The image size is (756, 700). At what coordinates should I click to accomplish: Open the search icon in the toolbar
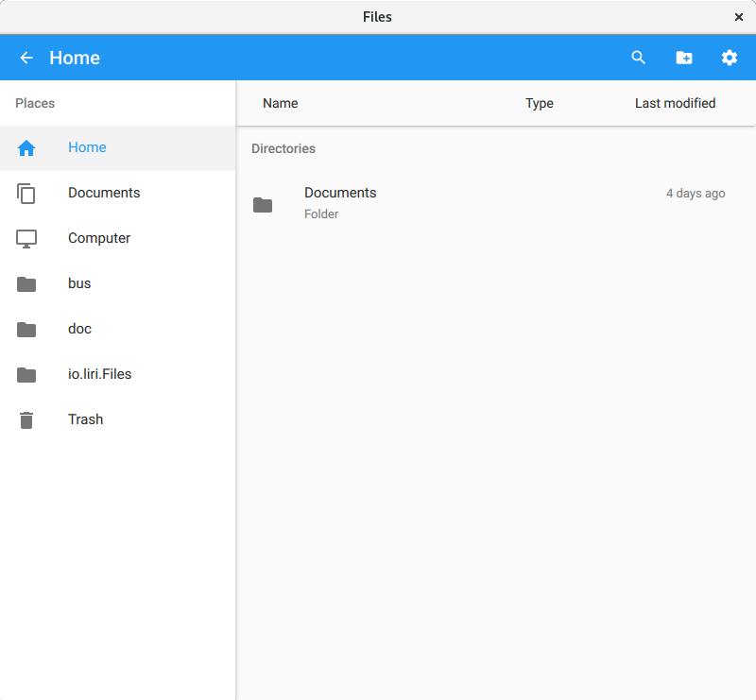pyautogui.click(x=638, y=58)
